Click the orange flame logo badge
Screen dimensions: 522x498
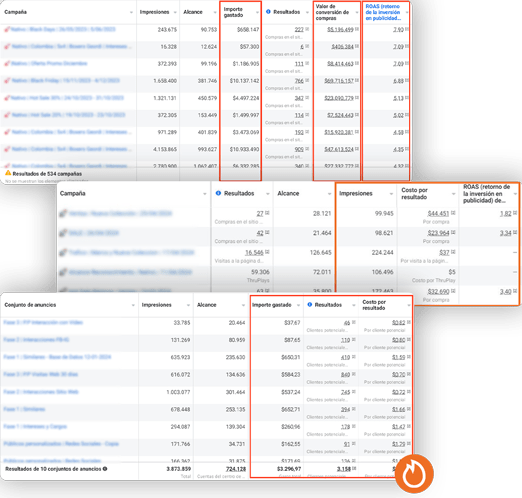click(414, 474)
